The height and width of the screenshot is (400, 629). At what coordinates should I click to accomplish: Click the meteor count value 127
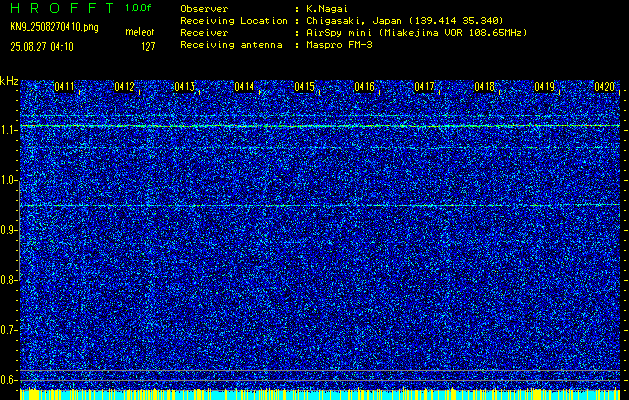[148, 47]
